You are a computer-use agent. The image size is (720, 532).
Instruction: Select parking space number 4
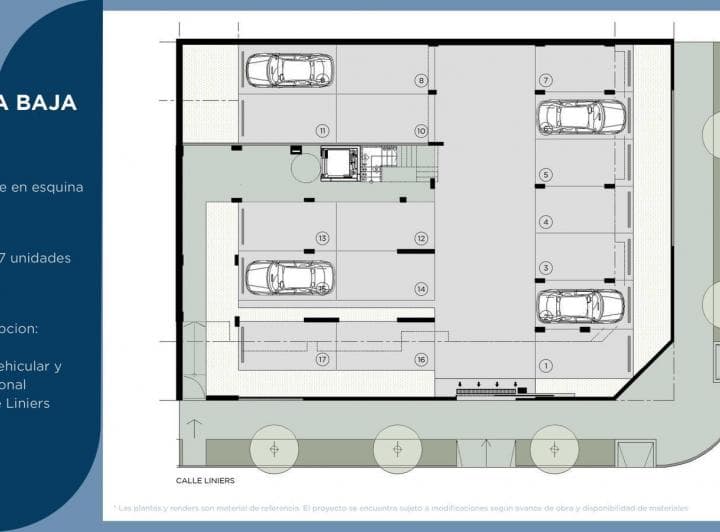(x=546, y=222)
